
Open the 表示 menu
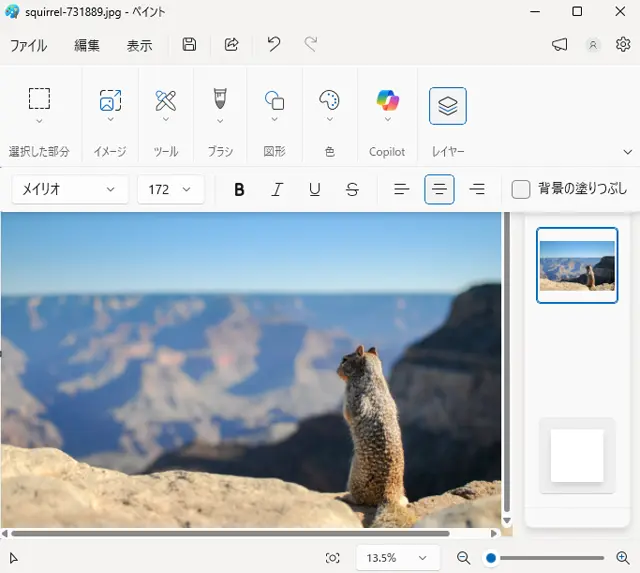(139, 45)
